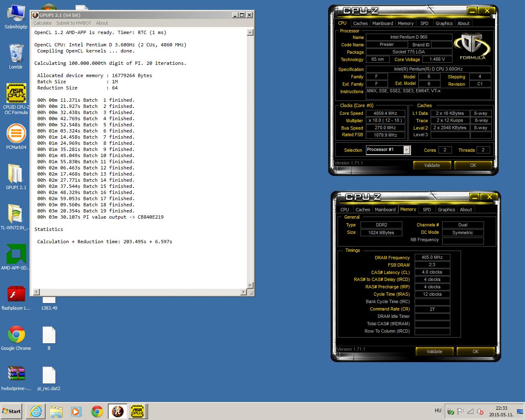Image resolution: width=525 pixels, height=420 pixels.
Task: Switch to Graphics tab in upper CPU-Z
Action: (x=444, y=23)
